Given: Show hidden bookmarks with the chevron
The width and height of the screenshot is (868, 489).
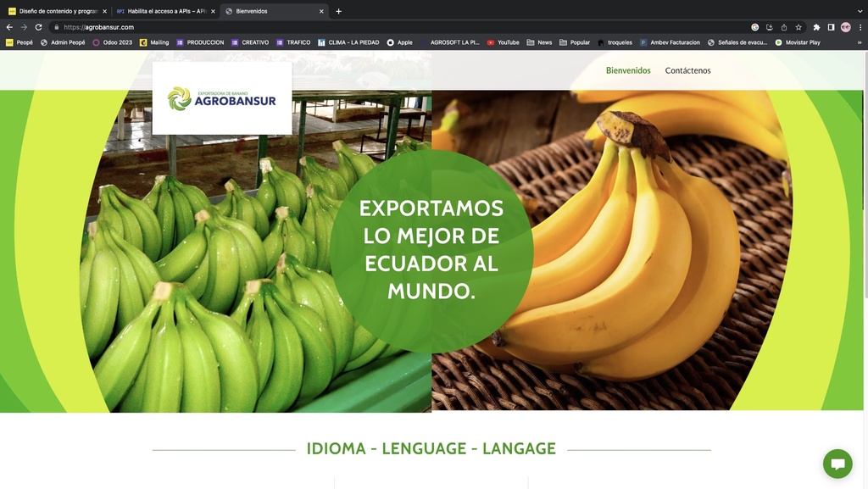Looking at the screenshot, I should click(x=860, y=42).
